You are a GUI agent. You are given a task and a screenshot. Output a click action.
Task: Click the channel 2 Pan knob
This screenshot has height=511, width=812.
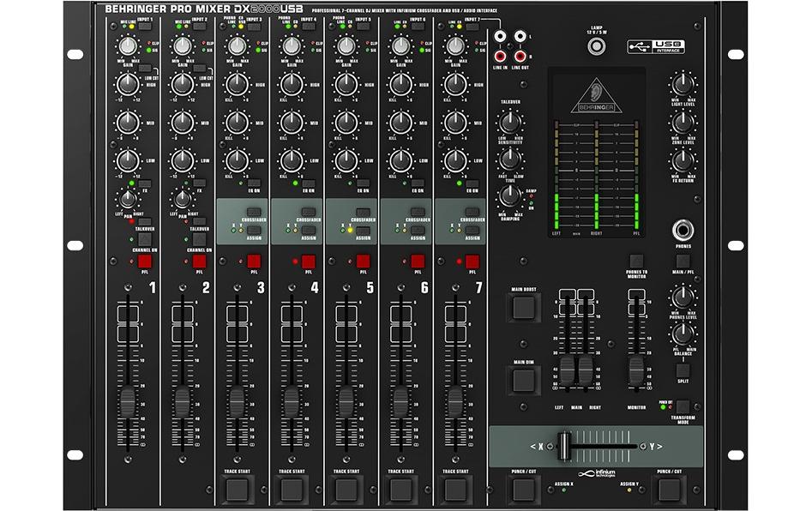pyautogui.click(x=183, y=199)
